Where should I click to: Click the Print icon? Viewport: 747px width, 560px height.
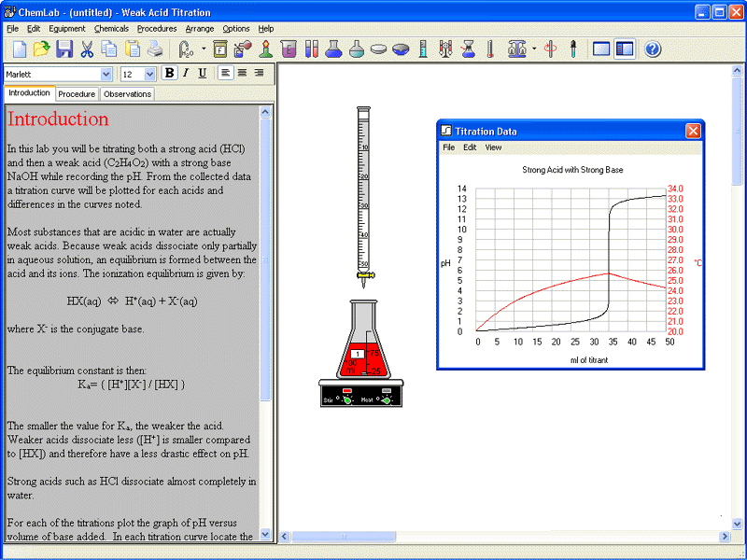155,49
